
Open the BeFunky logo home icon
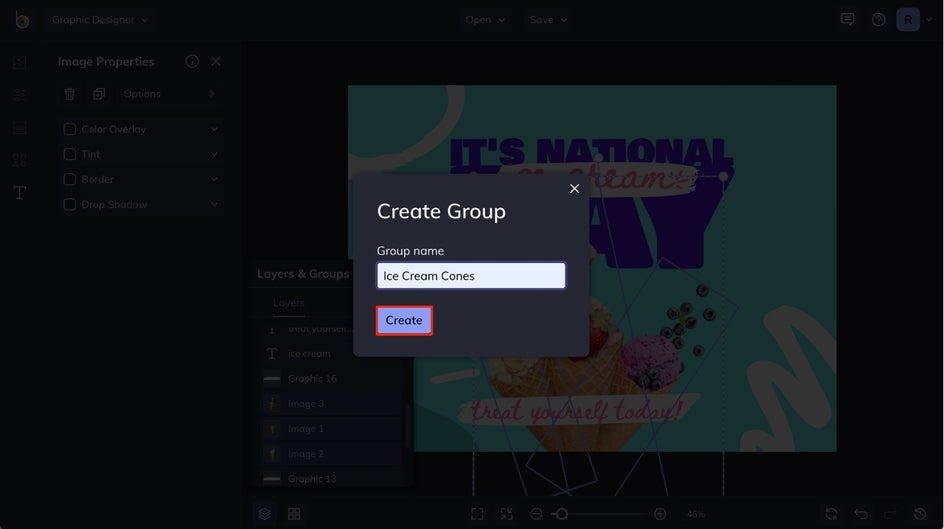point(22,20)
